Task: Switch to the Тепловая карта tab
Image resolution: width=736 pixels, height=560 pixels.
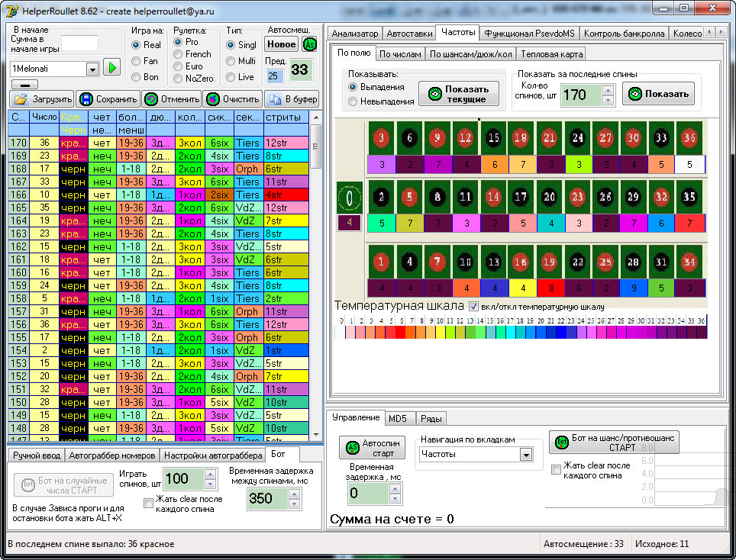Action: [551, 54]
